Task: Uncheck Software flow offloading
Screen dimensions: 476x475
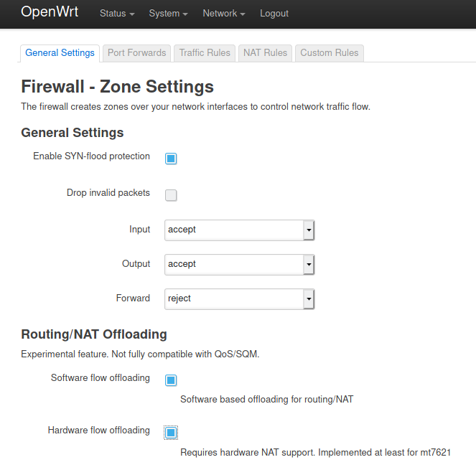Action: (171, 380)
